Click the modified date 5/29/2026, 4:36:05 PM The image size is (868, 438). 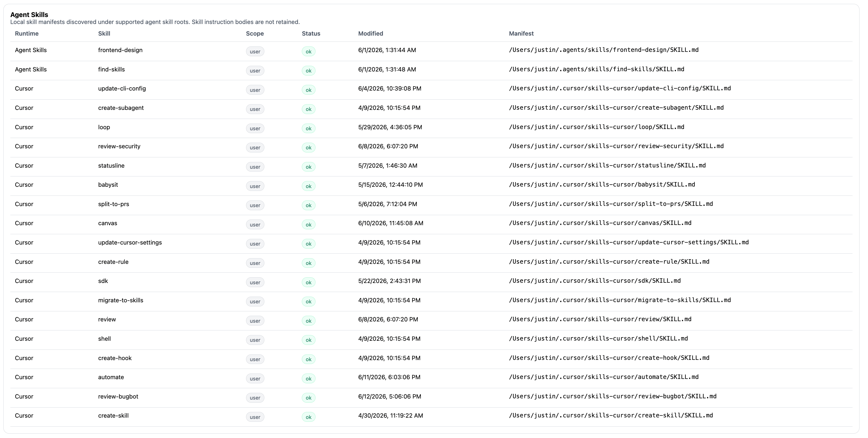pos(390,127)
